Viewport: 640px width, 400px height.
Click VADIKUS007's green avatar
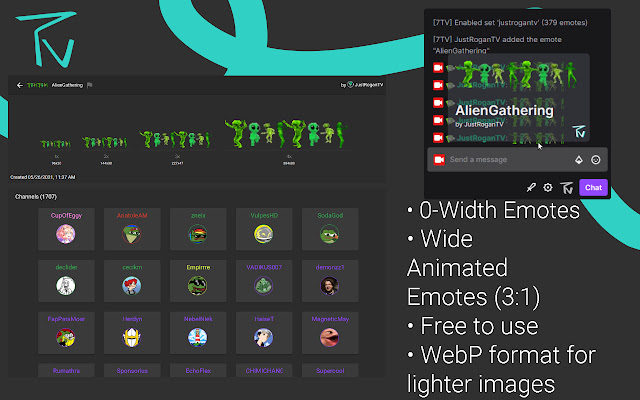click(264, 286)
